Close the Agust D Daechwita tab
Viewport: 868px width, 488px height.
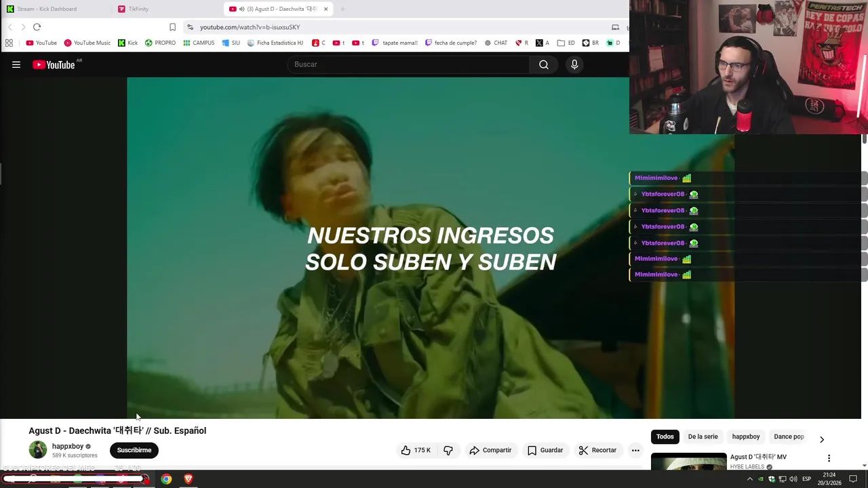(x=326, y=9)
